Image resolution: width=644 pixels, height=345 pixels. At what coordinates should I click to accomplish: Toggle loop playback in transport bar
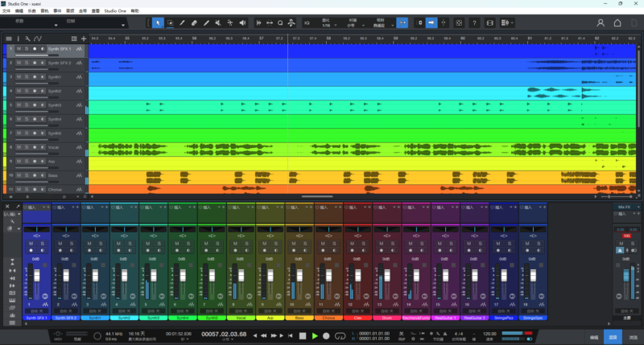click(341, 335)
